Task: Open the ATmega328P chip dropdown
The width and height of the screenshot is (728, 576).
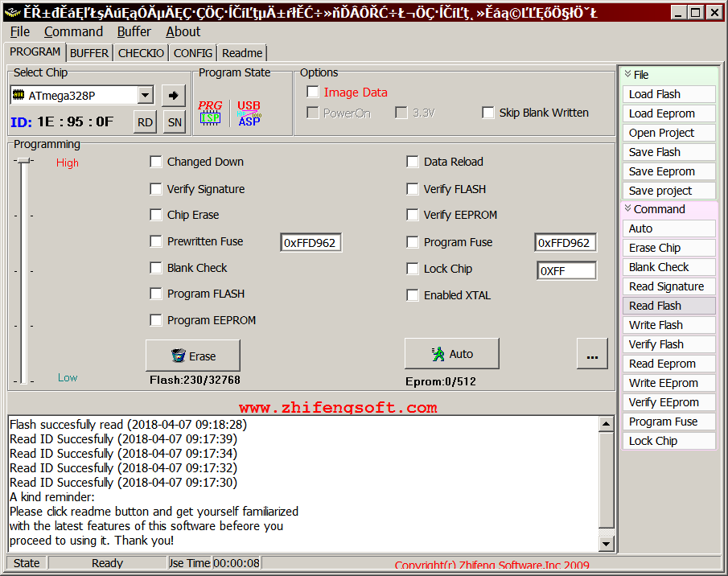Action: point(146,95)
